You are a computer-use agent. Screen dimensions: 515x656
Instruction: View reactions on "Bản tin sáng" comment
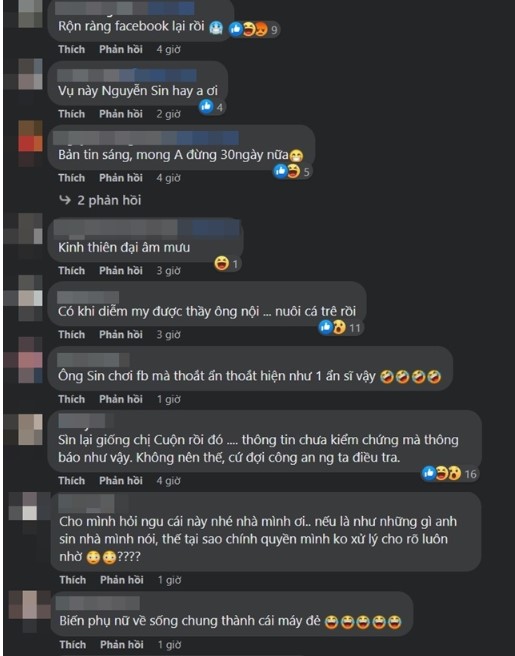click(292, 171)
